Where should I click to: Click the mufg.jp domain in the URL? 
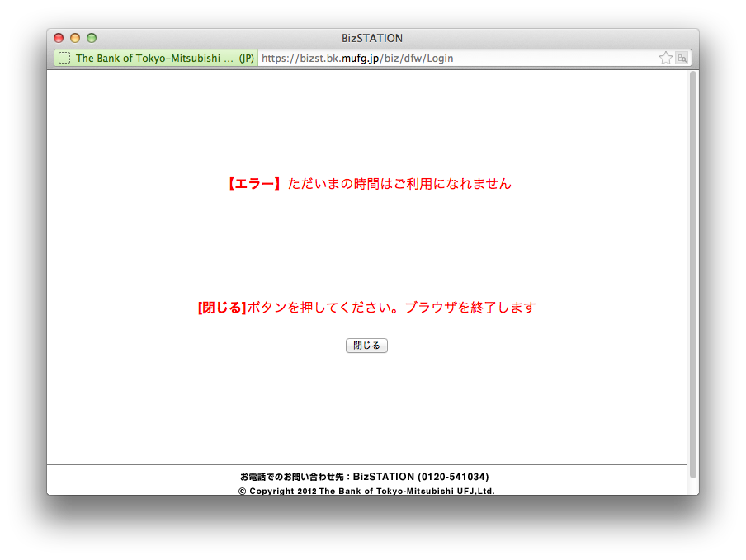pos(361,59)
